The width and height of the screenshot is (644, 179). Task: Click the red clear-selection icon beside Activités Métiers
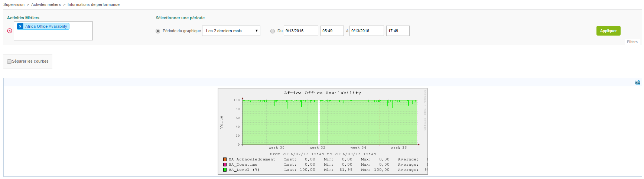coord(10,31)
